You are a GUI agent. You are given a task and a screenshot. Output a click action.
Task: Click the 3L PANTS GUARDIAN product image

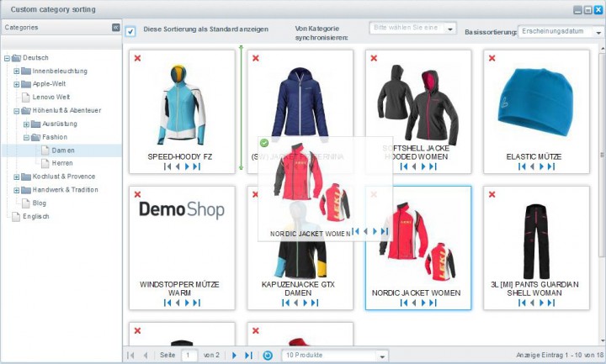pos(536,241)
